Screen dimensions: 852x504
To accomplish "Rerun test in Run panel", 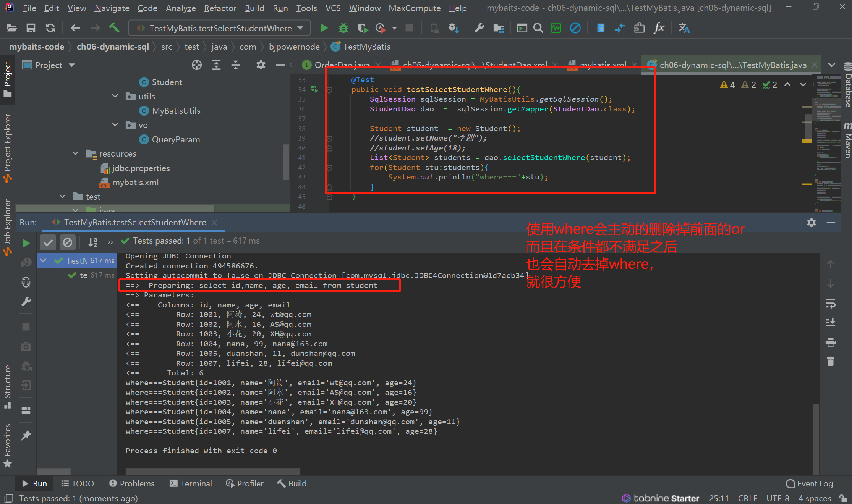I will pos(26,243).
